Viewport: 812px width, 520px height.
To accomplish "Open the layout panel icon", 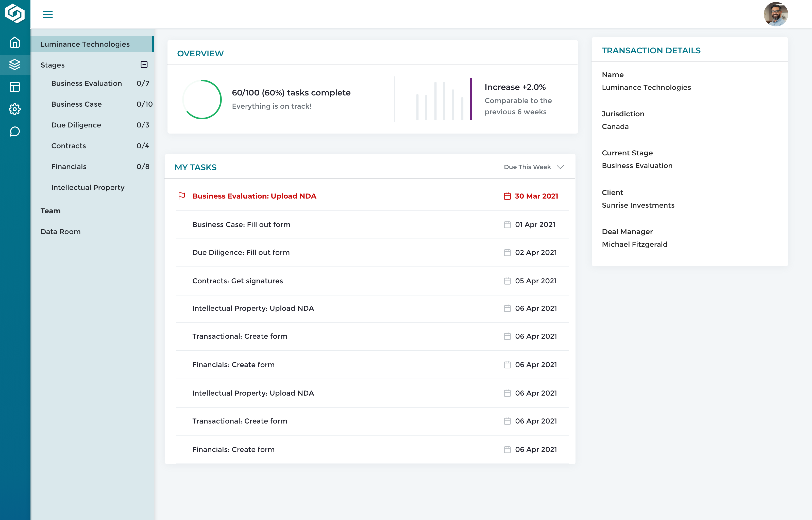I will point(15,87).
